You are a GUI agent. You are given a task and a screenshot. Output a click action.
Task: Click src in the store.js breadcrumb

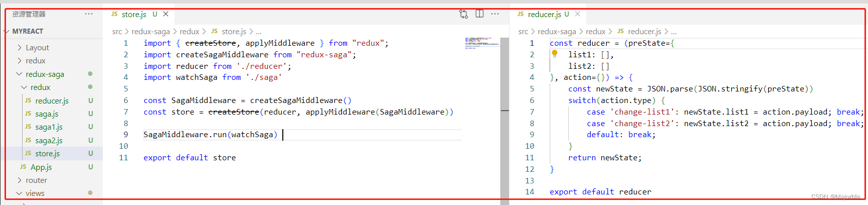point(117,32)
